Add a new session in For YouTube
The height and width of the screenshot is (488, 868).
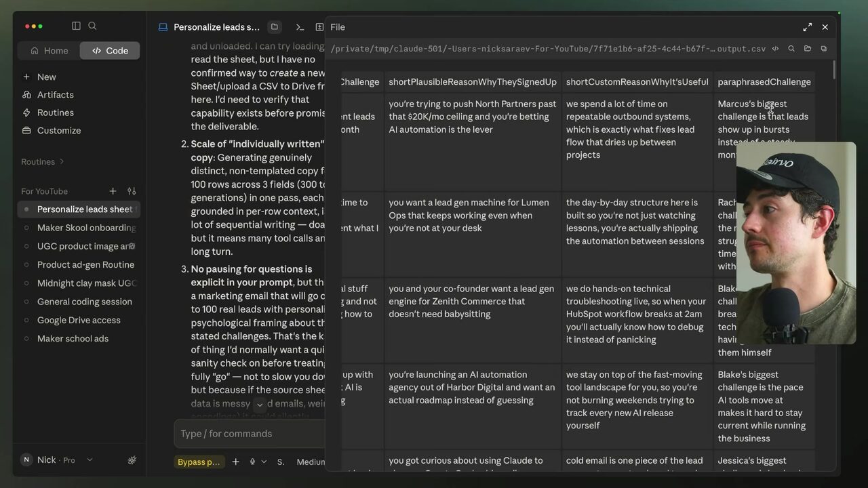[x=113, y=191]
